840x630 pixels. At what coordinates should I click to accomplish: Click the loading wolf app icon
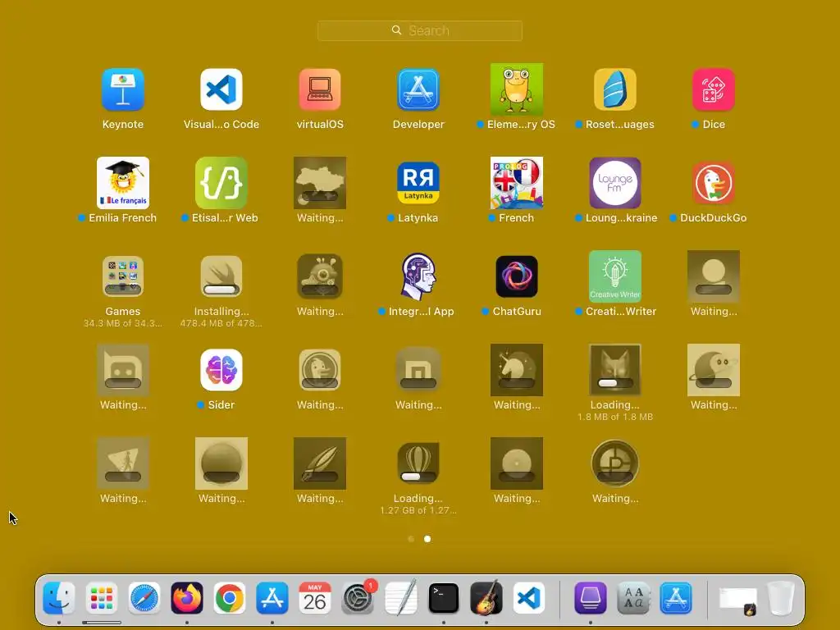pos(615,370)
